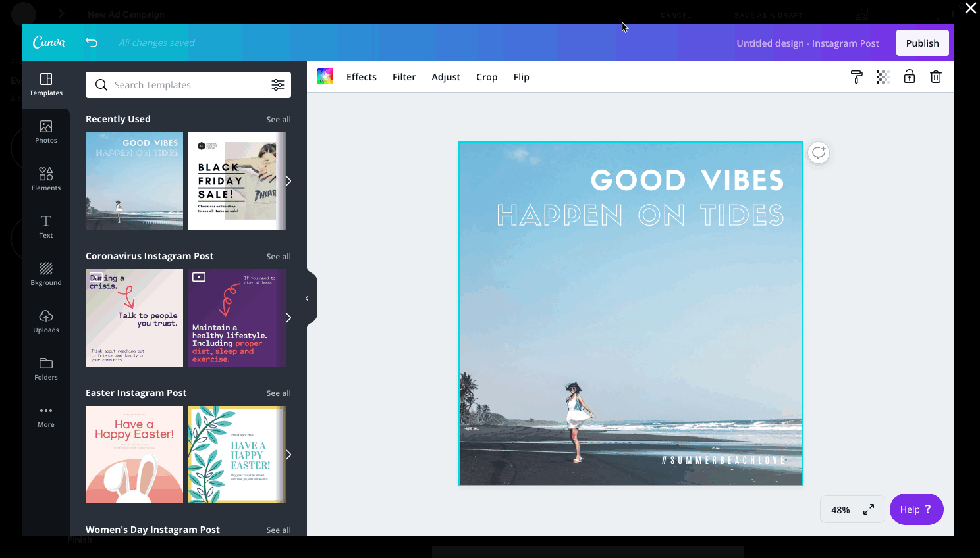Close the overlay with X button
The image size is (980, 558).
[x=971, y=8]
